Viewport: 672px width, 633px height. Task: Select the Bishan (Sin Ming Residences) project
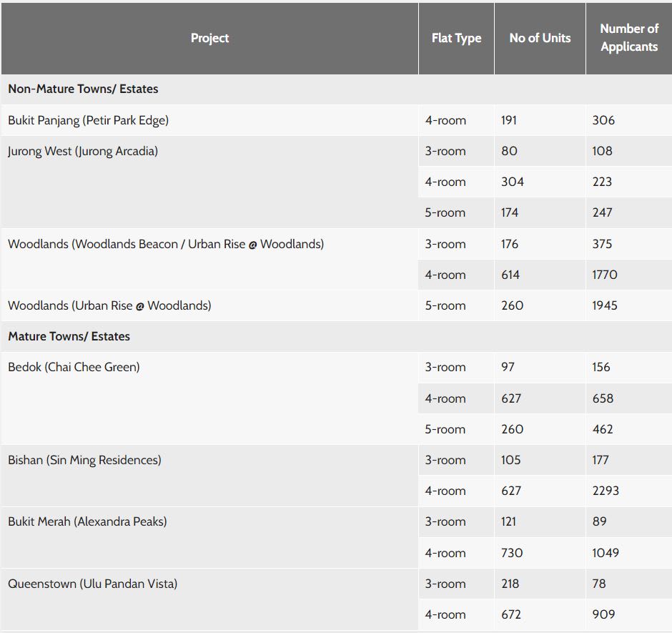84,460
